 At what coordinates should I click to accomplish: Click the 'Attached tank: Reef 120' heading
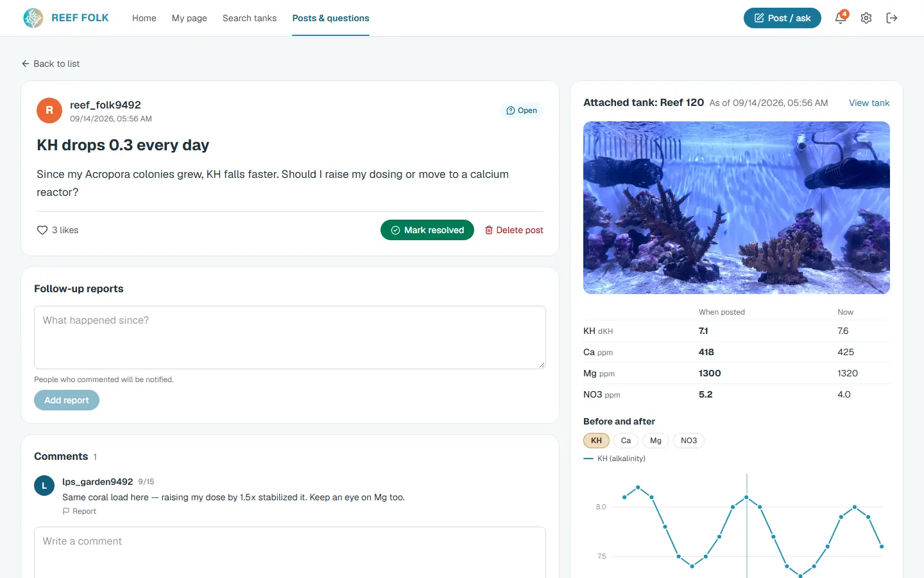pyautogui.click(x=644, y=103)
